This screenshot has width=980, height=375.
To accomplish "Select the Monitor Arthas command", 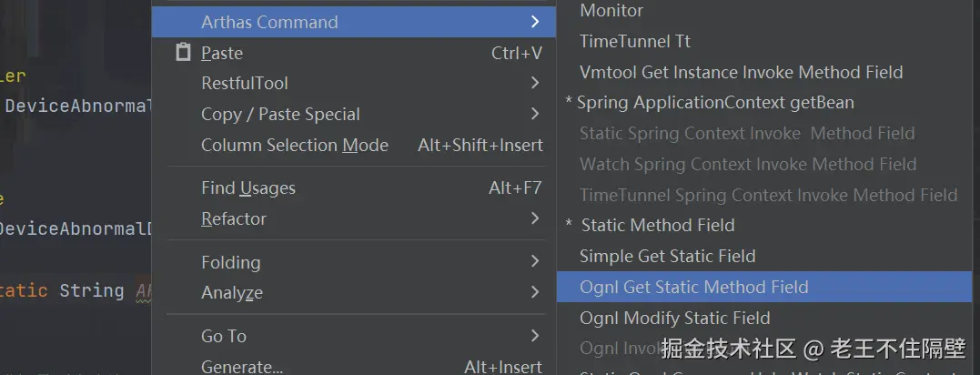I will [x=611, y=11].
